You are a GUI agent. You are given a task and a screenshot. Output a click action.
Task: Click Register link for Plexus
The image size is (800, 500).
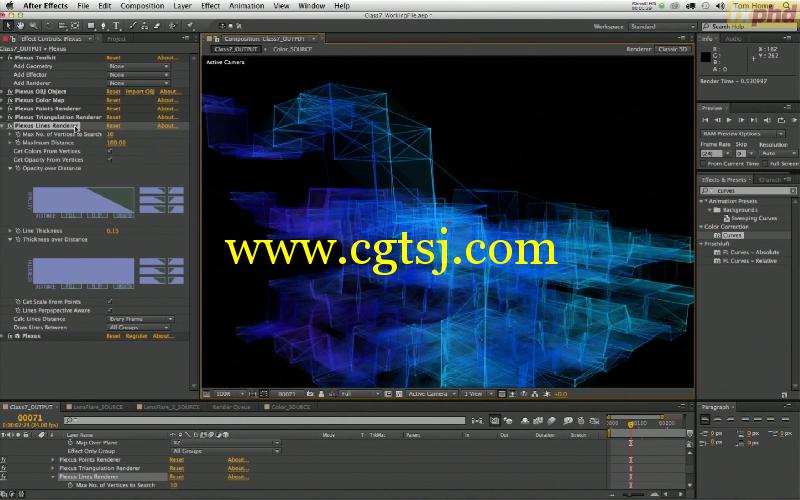136,336
